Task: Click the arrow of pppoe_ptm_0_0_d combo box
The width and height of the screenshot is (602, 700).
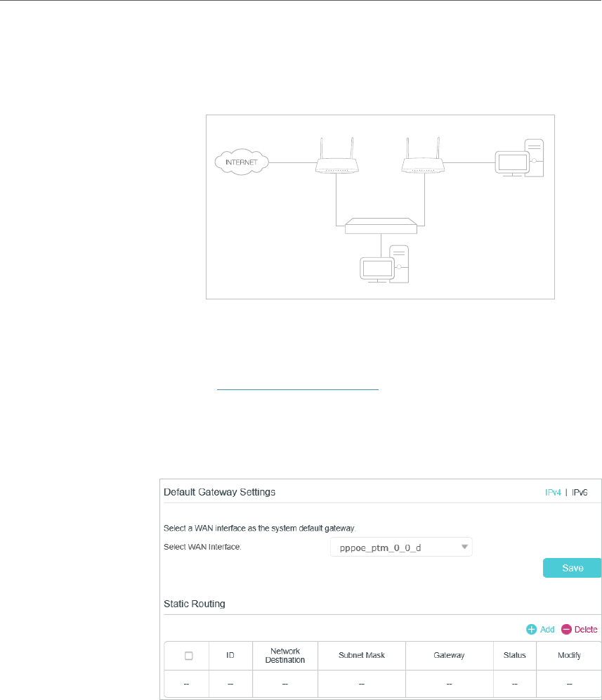Action: [x=464, y=547]
